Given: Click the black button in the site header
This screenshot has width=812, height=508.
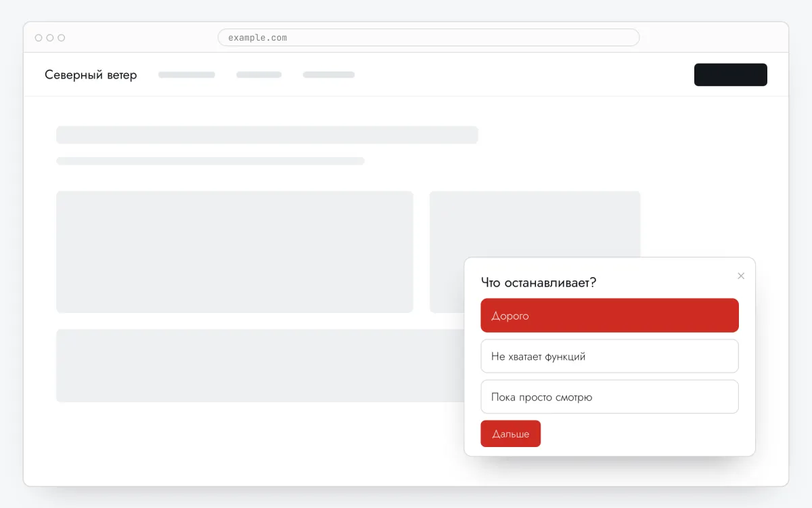Looking at the screenshot, I should 731,75.
